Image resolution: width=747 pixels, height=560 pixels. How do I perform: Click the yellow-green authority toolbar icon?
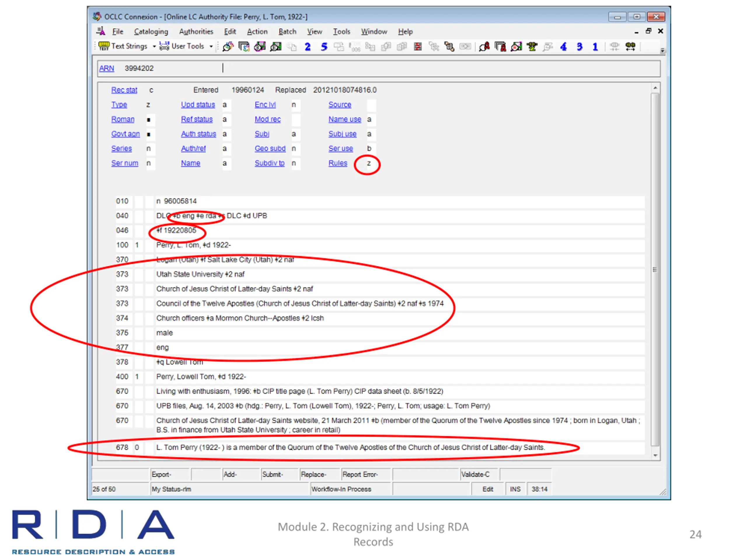tap(532, 47)
